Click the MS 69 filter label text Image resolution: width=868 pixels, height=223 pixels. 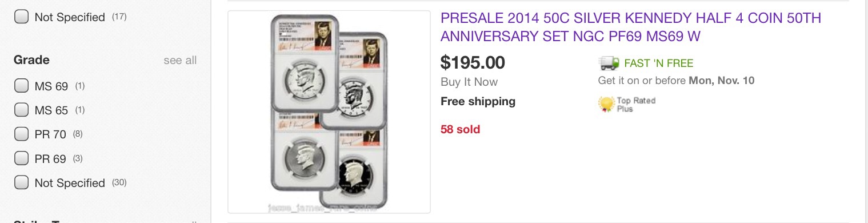click(x=51, y=86)
